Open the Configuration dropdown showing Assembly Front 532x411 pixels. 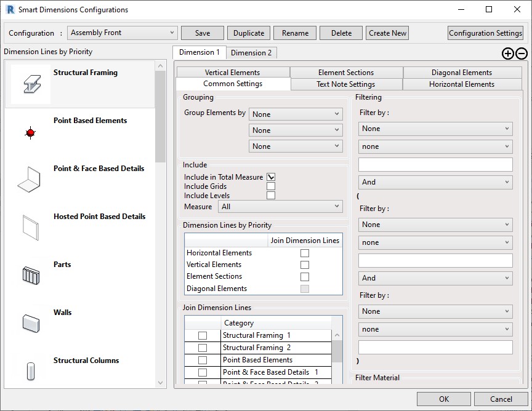pos(123,33)
